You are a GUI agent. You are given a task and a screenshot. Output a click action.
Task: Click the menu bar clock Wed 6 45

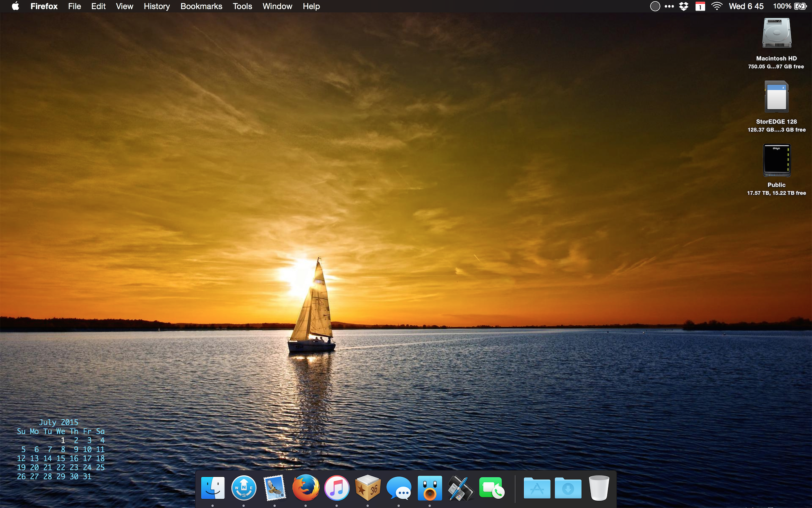746,6
